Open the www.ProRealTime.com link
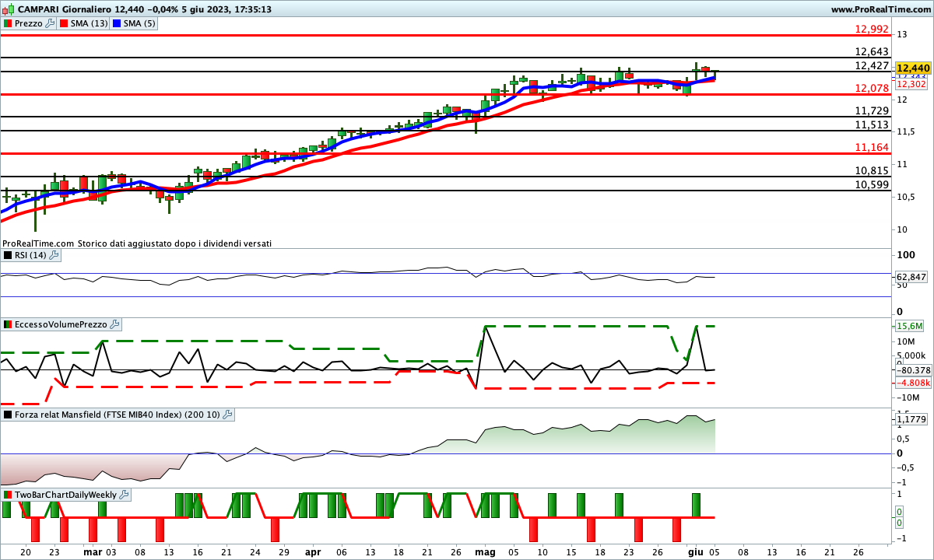Image resolution: width=934 pixels, height=560 pixels. pyautogui.click(x=880, y=9)
